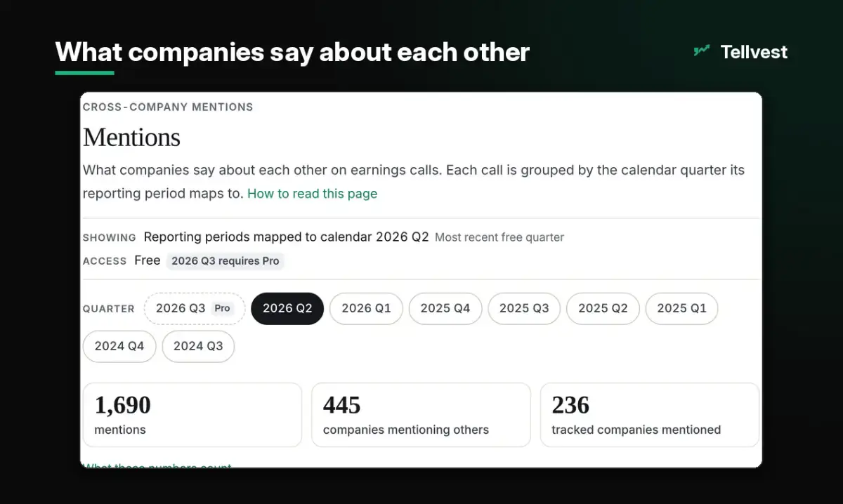Image resolution: width=843 pixels, height=504 pixels.
Task: Switch to the 2026 Q1 quarter
Action: coord(366,309)
